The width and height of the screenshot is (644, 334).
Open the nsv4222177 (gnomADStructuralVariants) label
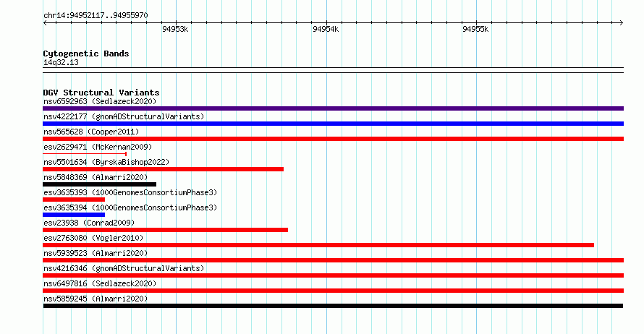click(x=124, y=116)
